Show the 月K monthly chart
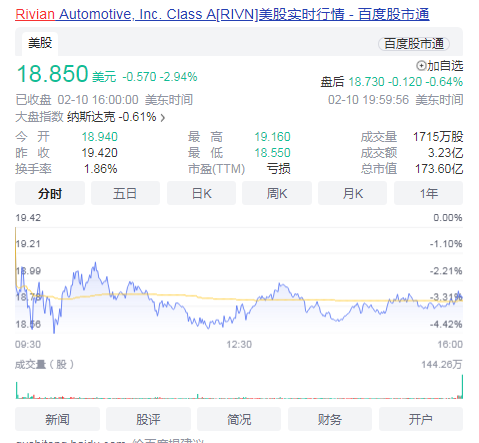Viewport: 479px width, 443px height. tap(352, 193)
